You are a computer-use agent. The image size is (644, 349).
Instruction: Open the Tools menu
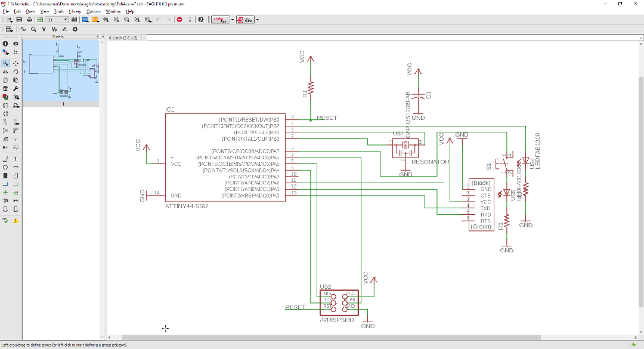coord(58,11)
